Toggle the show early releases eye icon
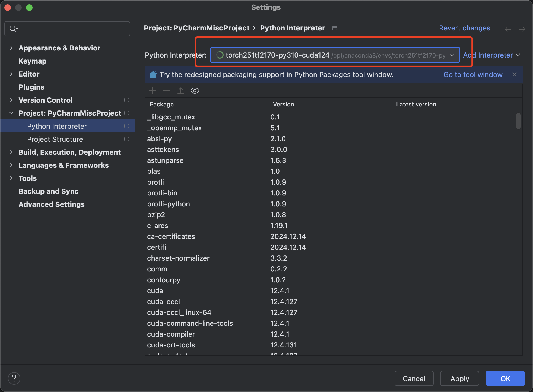533x392 pixels. coord(195,91)
